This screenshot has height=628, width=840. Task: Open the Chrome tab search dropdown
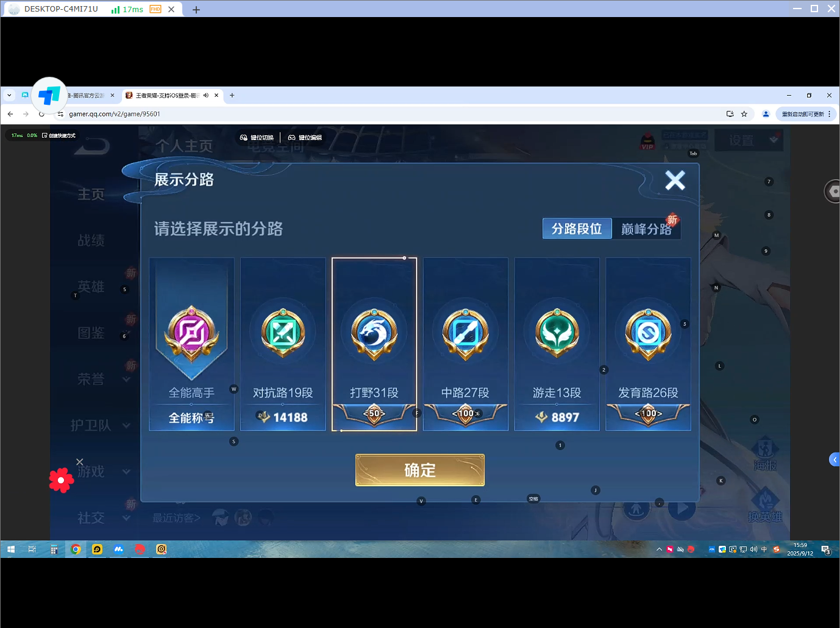tap(9, 95)
